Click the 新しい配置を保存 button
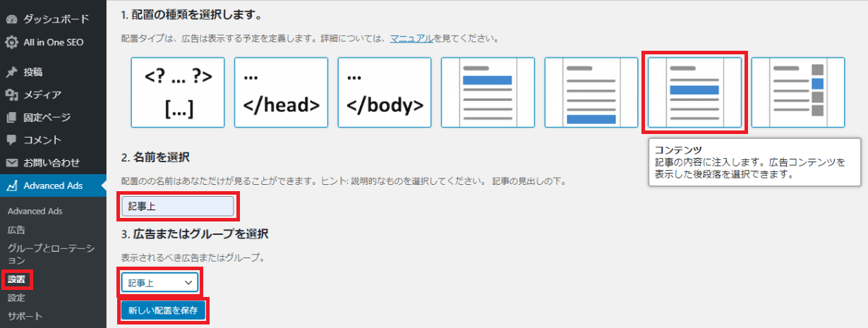This screenshot has height=328, width=868. 163,310
